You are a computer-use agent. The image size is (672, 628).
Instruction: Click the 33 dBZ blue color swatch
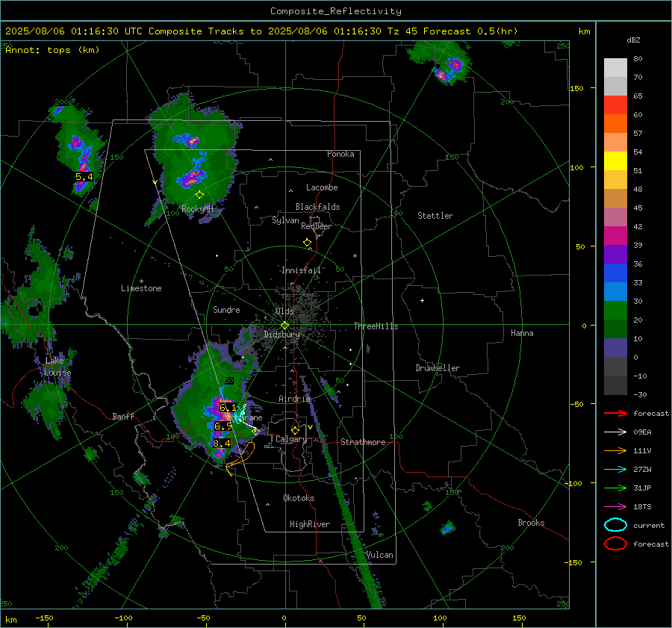click(x=615, y=273)
